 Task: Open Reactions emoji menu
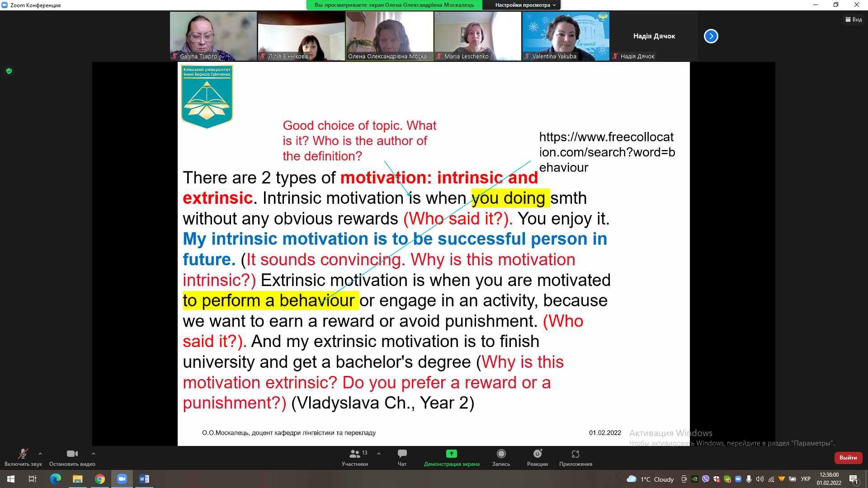click(537, 454)
